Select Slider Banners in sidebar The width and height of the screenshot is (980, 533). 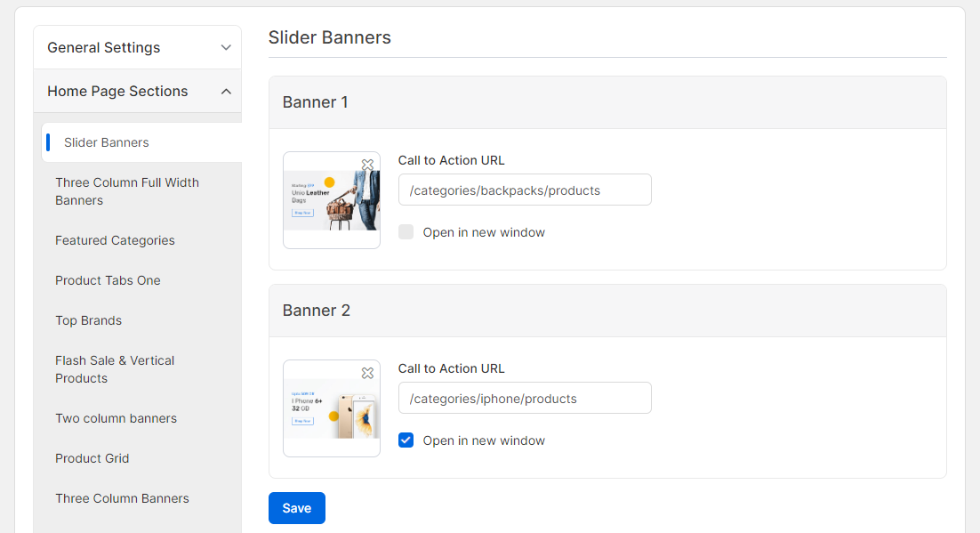coord(107,142)
